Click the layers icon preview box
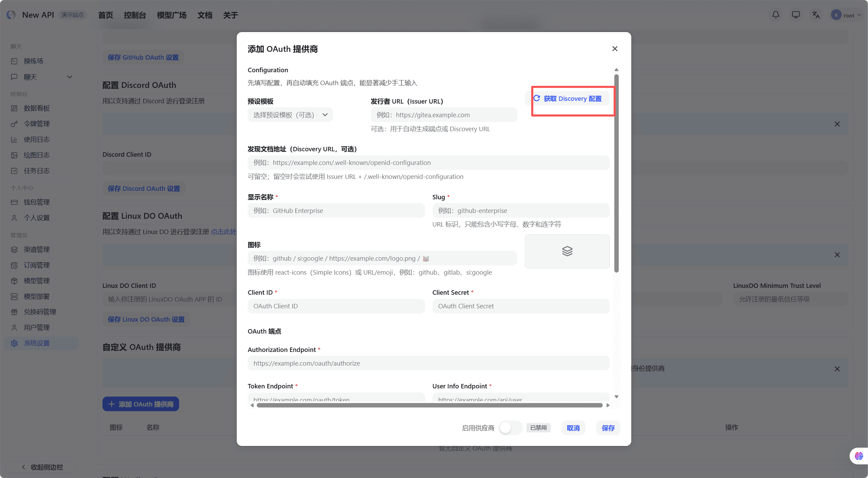Screen dimensions: 868x478 567,251
